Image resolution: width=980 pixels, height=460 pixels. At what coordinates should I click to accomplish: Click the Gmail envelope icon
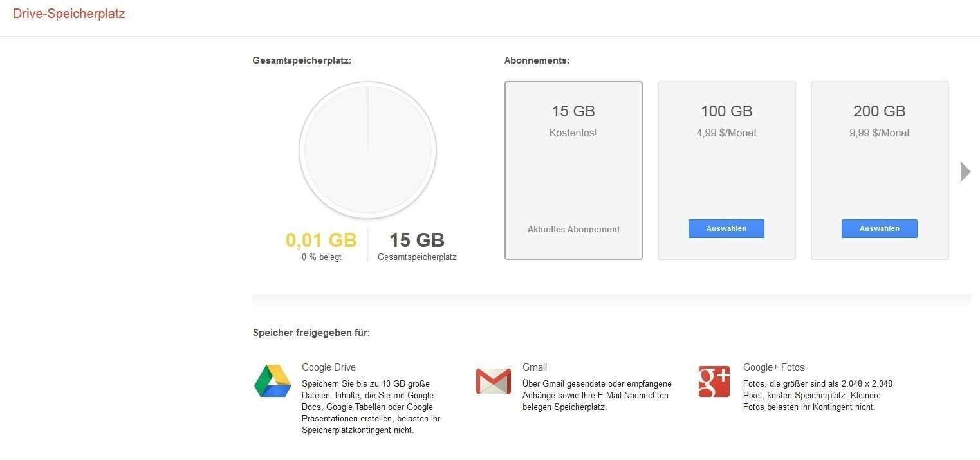pyautogui.click(x=494, y=381)
